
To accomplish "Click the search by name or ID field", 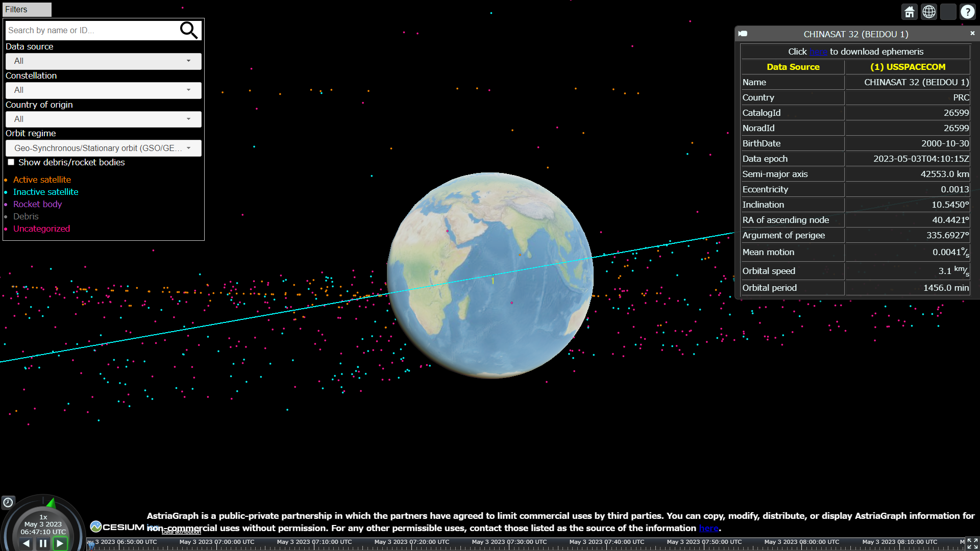I will pyautogui.click(x=92, y=31).
